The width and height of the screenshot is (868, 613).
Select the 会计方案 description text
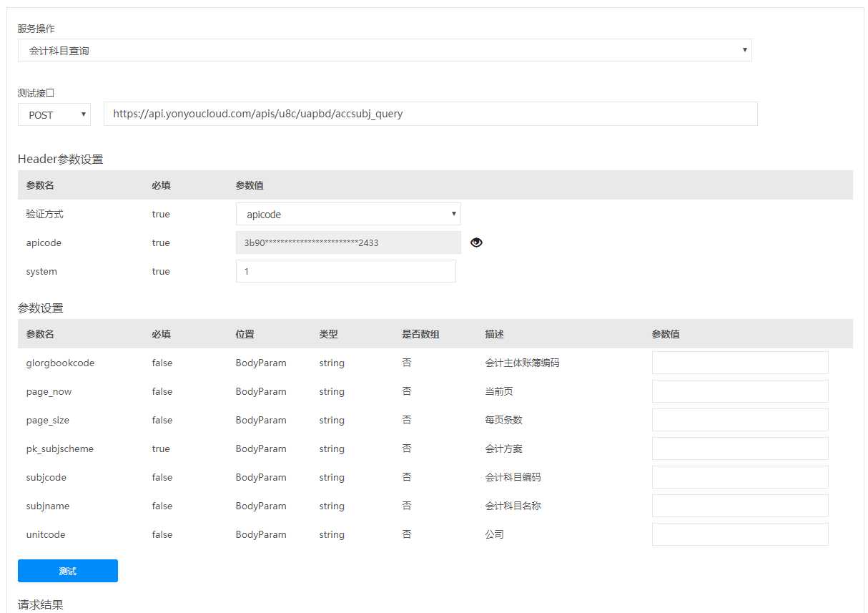point(503,448)
